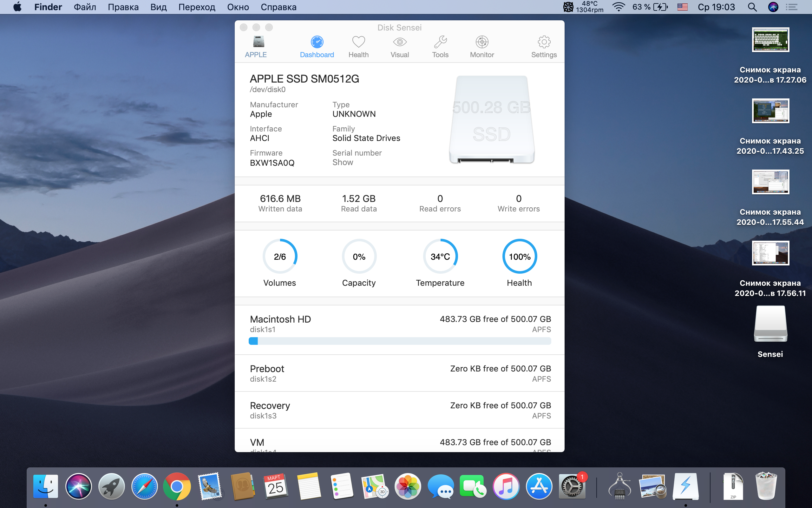The width and height of the screenshot is (812, 508).
Task: Open the Окно menu
Action: pyautogui.click(x=238, y=7)
